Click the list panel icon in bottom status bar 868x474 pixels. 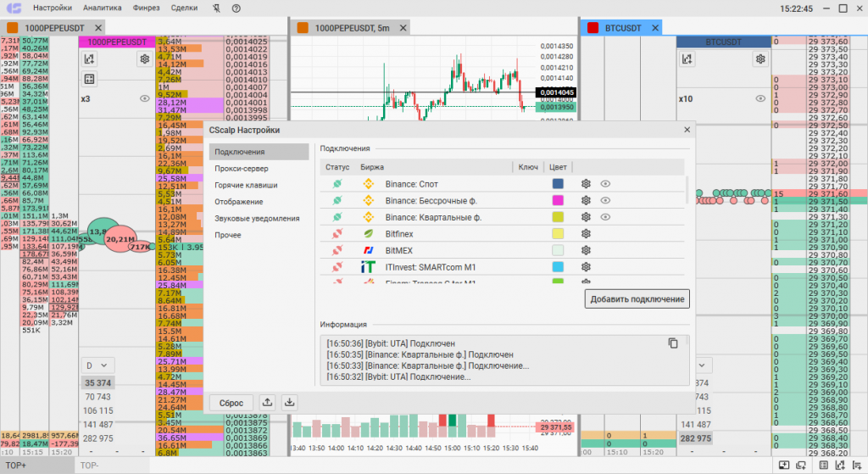coord(824,466)
